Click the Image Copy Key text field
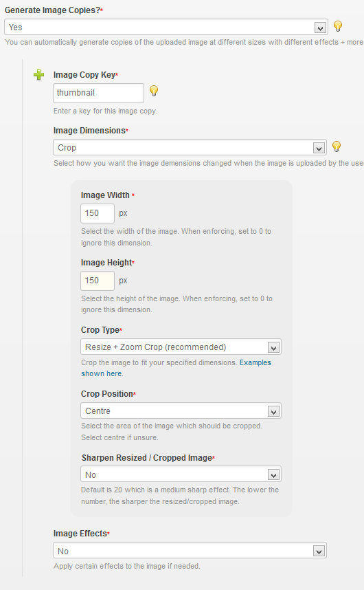 98,93
